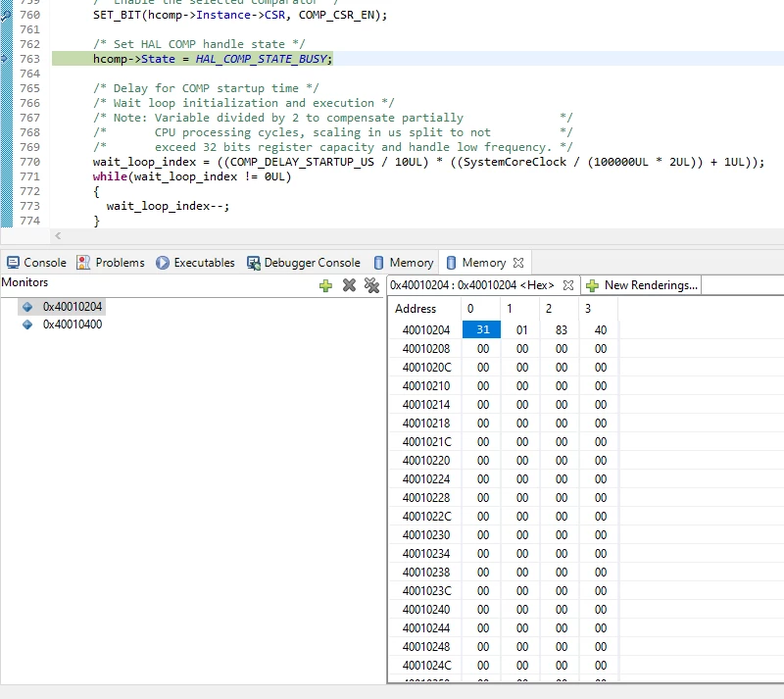Add a new memory monitor with green plus
The width and height of the screenshot is (784, 699).
325,285
